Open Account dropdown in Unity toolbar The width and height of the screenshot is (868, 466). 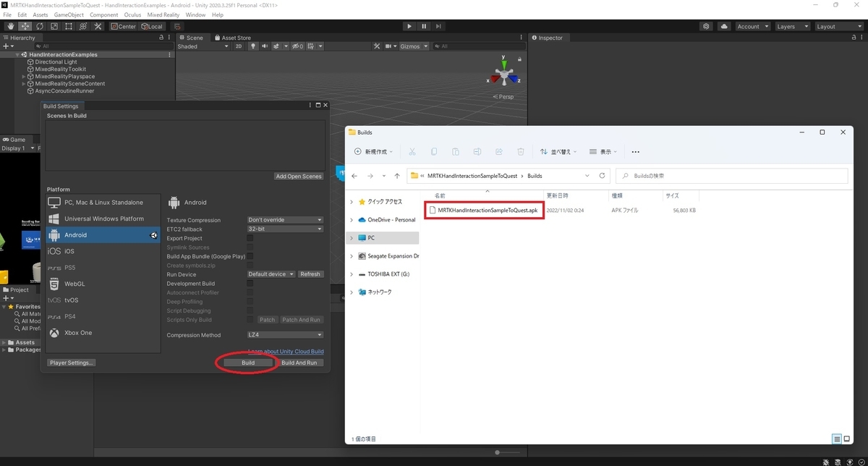point(752,26)
